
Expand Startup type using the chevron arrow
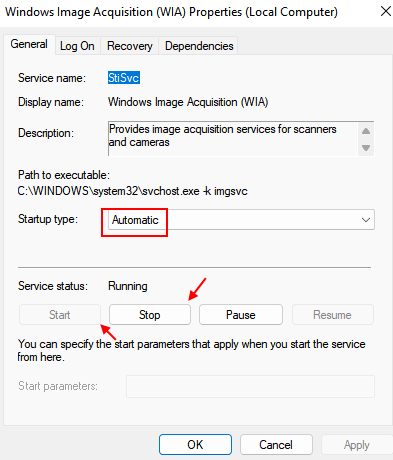pos(366,220)
